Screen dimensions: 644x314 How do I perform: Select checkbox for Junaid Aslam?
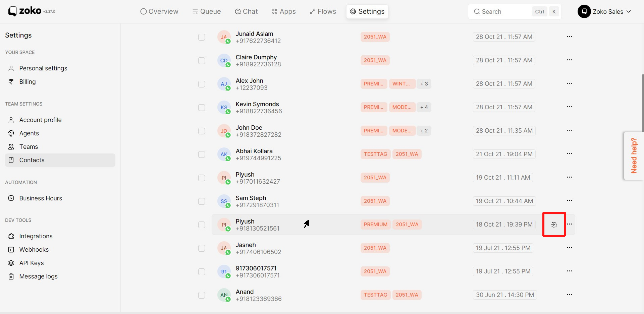click(x=201, y=37)
